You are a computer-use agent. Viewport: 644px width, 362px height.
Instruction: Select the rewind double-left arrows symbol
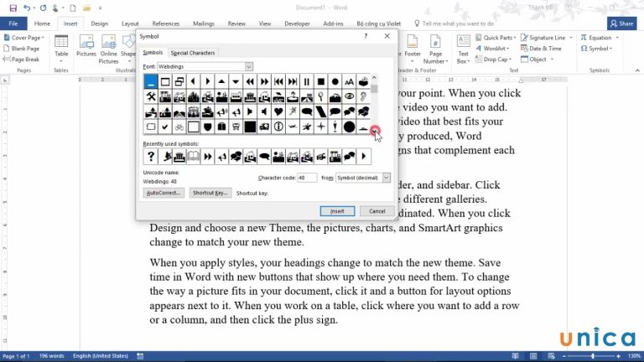tap(250, 81)
